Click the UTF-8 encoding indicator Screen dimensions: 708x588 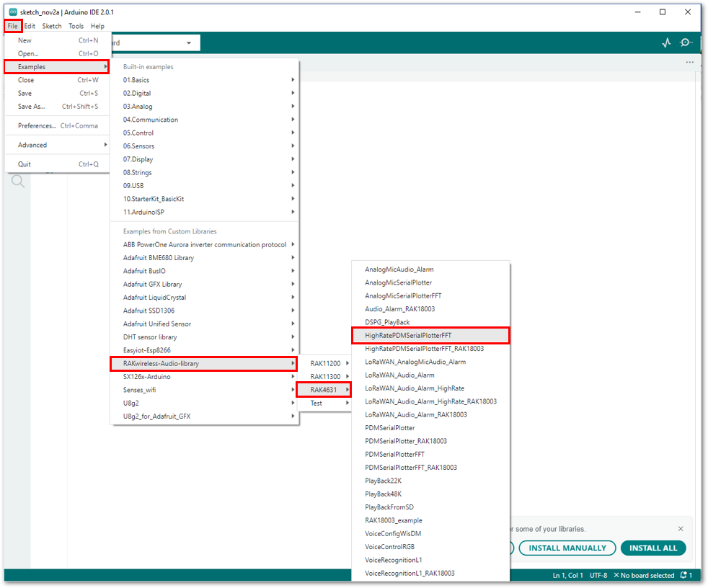(598, 575)
